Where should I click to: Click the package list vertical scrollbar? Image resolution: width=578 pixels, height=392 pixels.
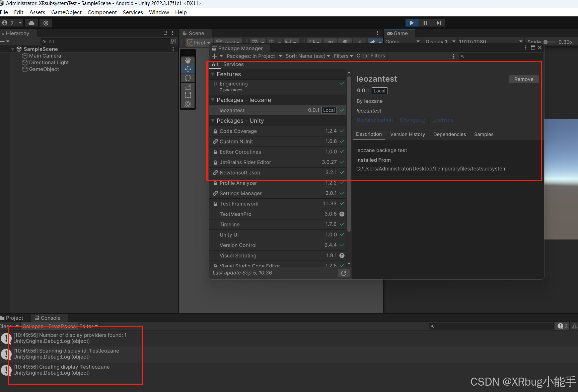pos(349,154)
